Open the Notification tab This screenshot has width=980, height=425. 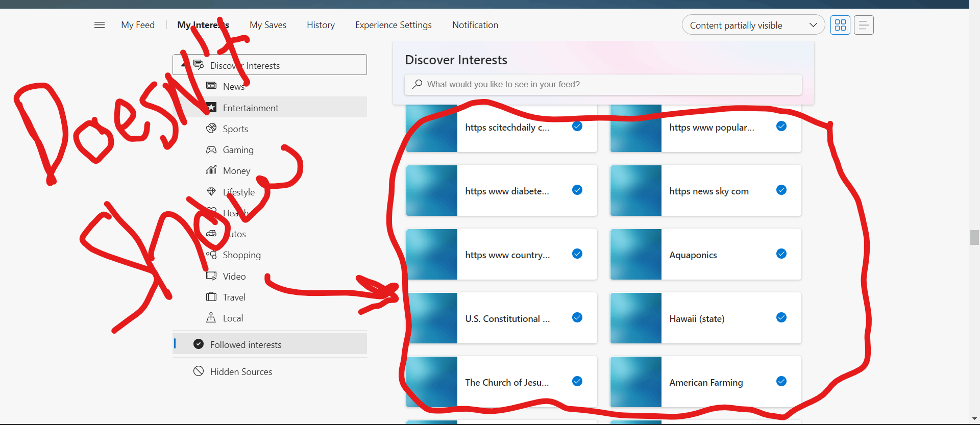pyautogui.click(x=475, y=25)
